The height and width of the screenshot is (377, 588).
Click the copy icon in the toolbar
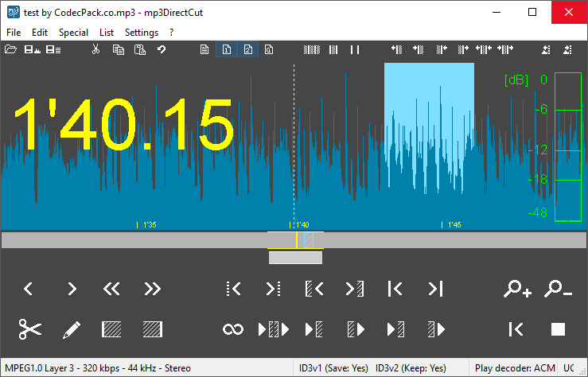119,49
